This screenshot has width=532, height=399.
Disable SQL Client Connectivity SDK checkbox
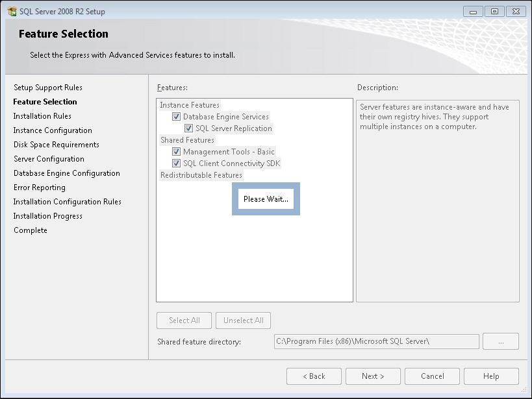(176, 163)
